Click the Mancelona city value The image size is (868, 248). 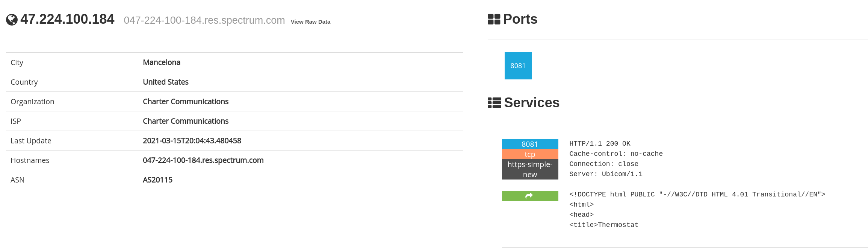[162, 62]
